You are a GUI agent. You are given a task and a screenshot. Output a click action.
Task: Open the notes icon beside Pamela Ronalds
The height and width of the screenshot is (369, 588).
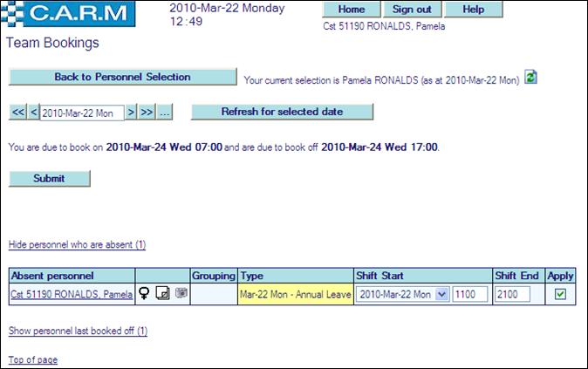[162, 295]
